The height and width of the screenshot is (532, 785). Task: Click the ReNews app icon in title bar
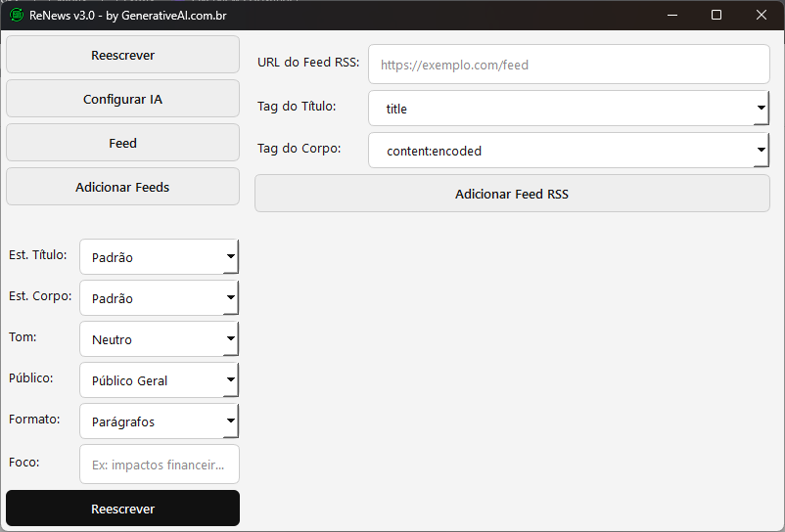coord(16,15)
